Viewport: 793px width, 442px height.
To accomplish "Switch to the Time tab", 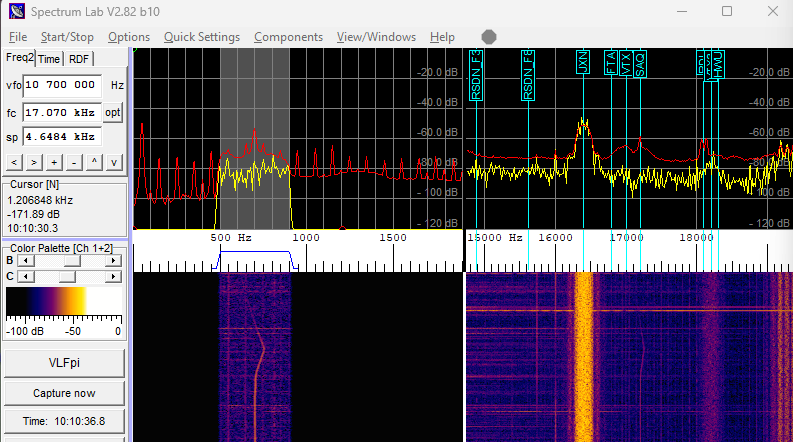I will (49, 59).
